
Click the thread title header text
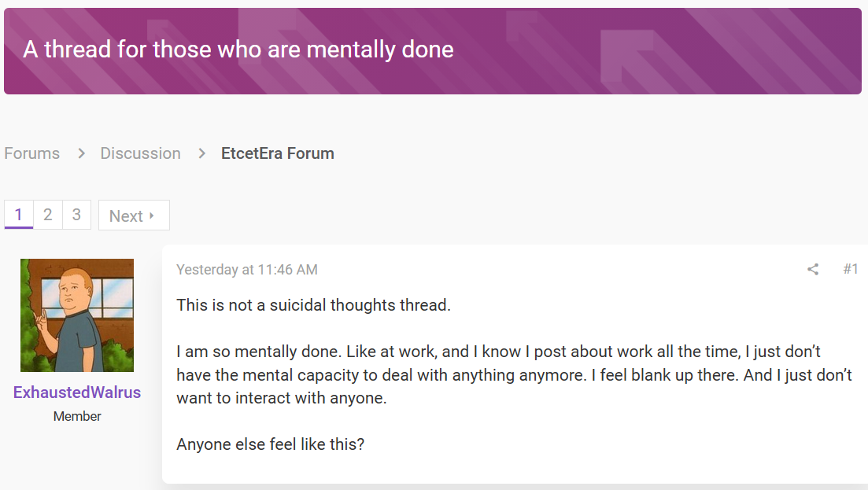(238, 50)
